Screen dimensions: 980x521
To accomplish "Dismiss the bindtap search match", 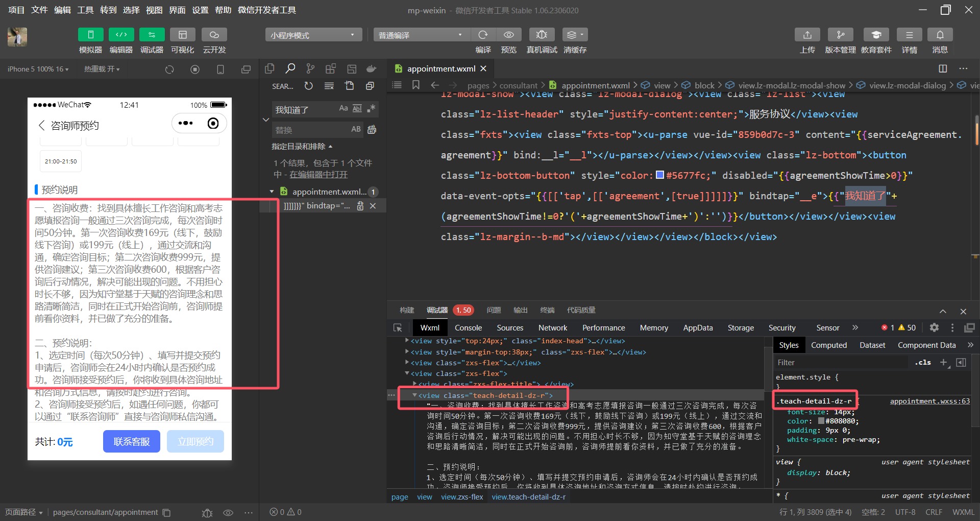I will click(373, 205).
